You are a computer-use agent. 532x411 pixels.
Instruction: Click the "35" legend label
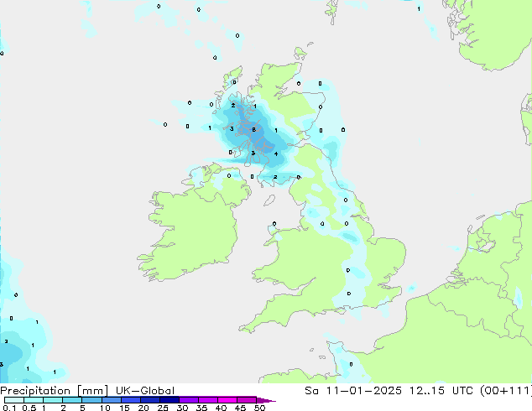[201, 408]
